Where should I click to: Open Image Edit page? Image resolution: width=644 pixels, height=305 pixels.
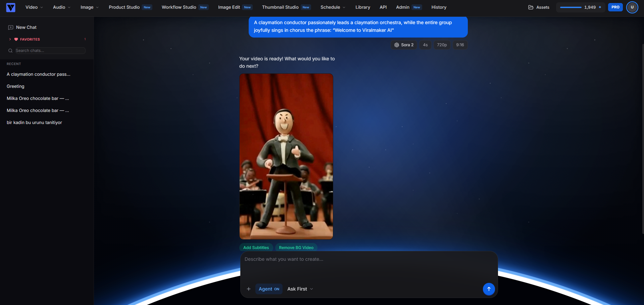click(235, 7)
